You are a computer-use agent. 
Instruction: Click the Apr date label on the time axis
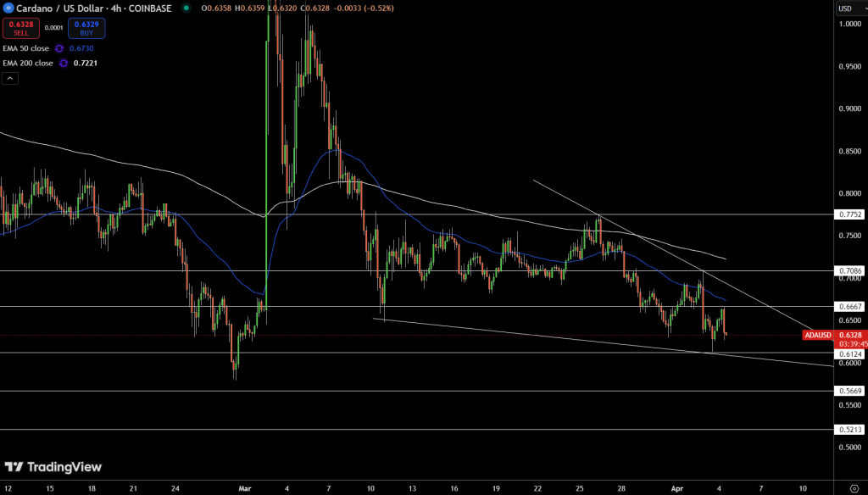[x=677, y=488]
